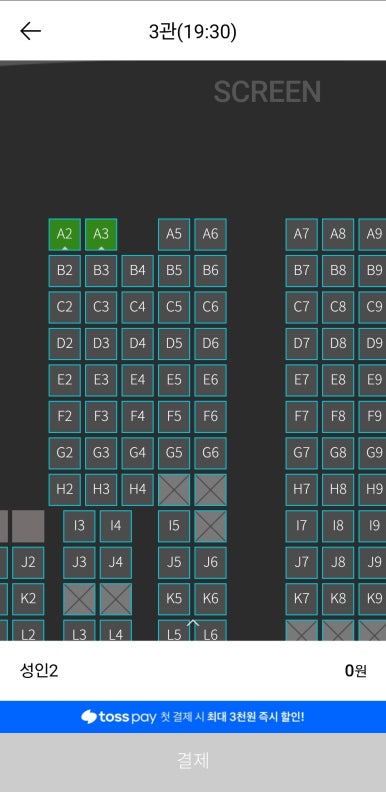This screenshot has height=792, width=386.
Task: Select seat D4
Action: 137,344
